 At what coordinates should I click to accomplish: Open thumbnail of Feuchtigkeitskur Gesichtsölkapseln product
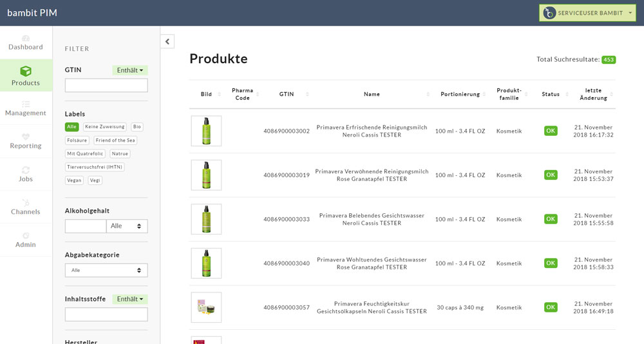206,307
